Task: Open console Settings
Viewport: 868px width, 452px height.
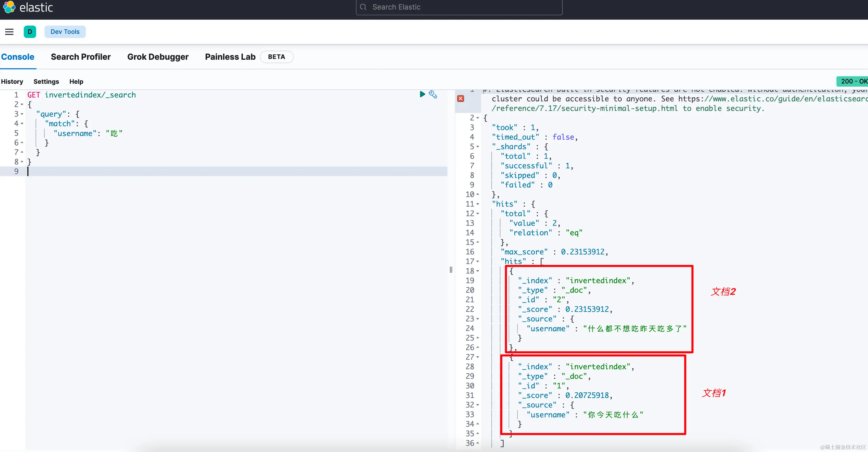Action: tap(46, 81)
